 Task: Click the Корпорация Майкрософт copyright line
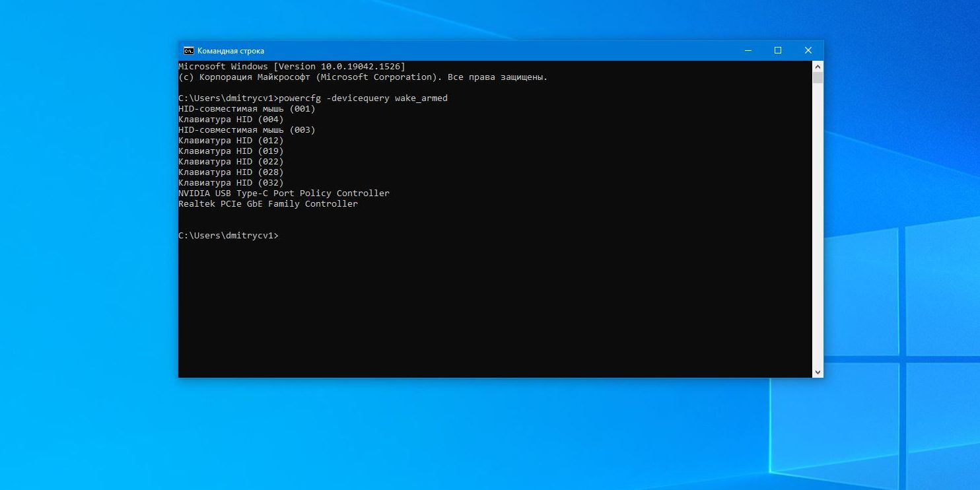[x=363, y=77]
